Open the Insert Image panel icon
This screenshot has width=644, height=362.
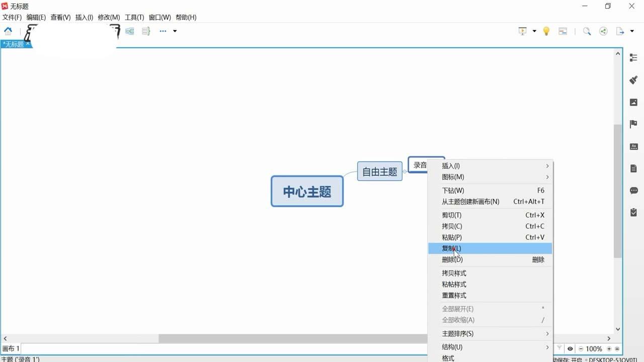pos(633,102)
